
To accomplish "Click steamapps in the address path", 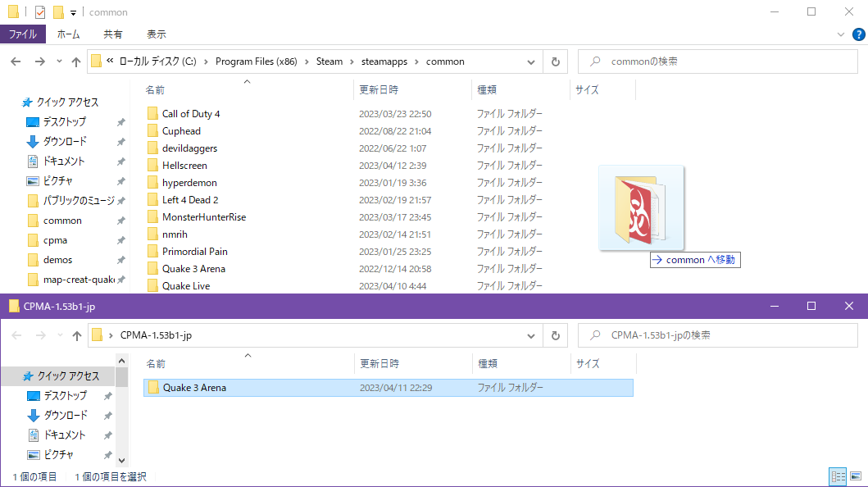I will click(384, 61).
